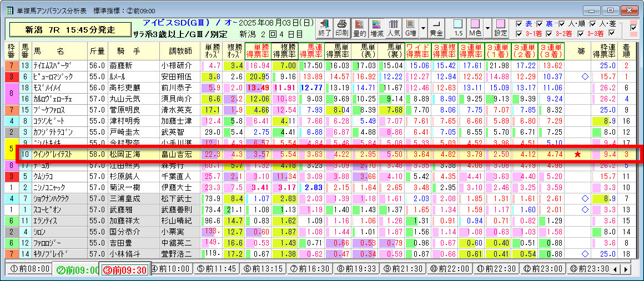Click the diamond mark in ショウナンハクラク row

coord(585,198)
